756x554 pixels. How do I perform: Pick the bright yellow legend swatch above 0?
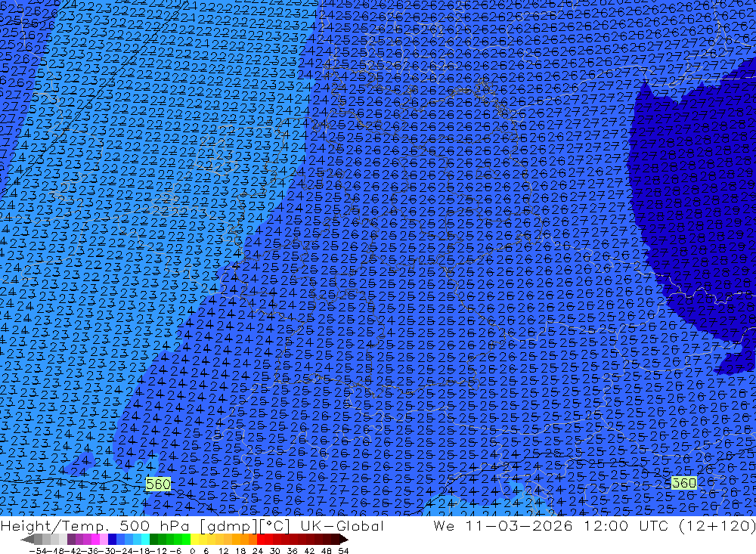tap(195, 539)
